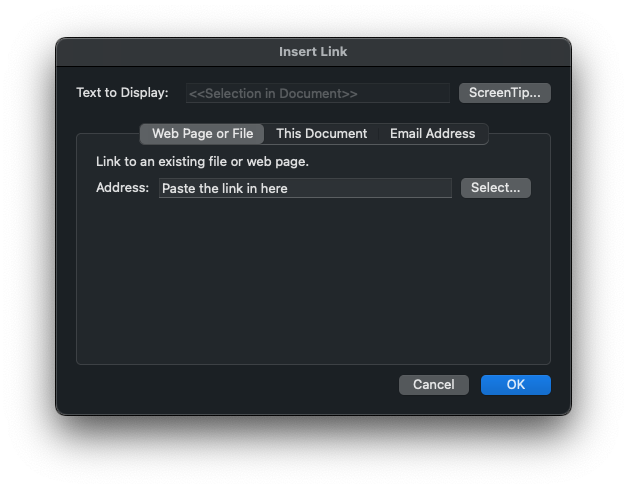Focus the Address input field
This screenshot has width=627, height=489.
point(305,188)
